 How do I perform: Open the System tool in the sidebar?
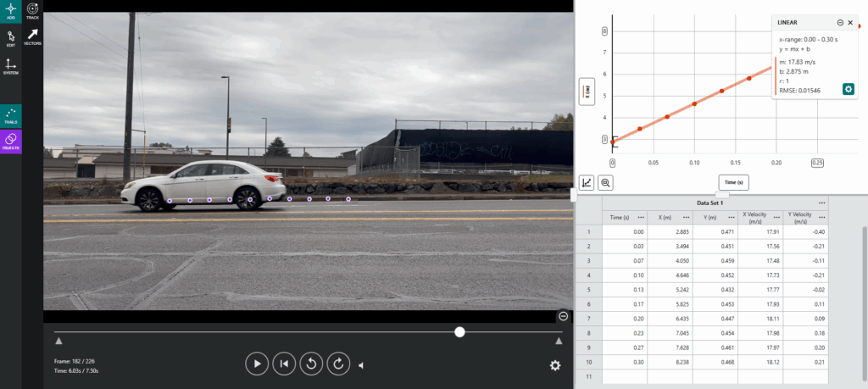[x=11, y=66]
